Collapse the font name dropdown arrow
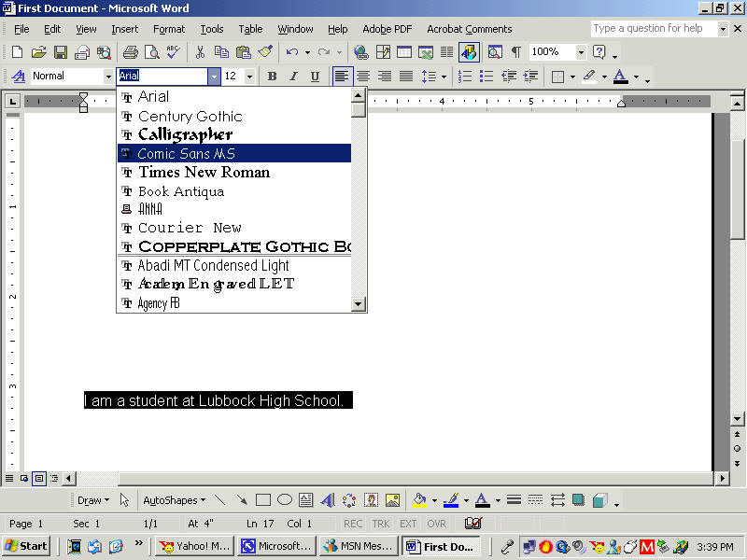Image resolution: width=747 pixels, height=560 pixels. click(x=214, y=77)
